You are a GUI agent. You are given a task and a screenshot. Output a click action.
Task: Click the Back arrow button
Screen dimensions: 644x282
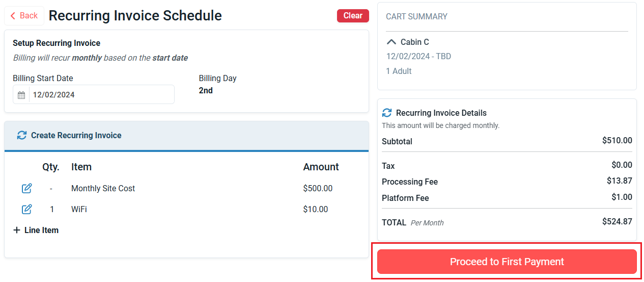[24, 16]
